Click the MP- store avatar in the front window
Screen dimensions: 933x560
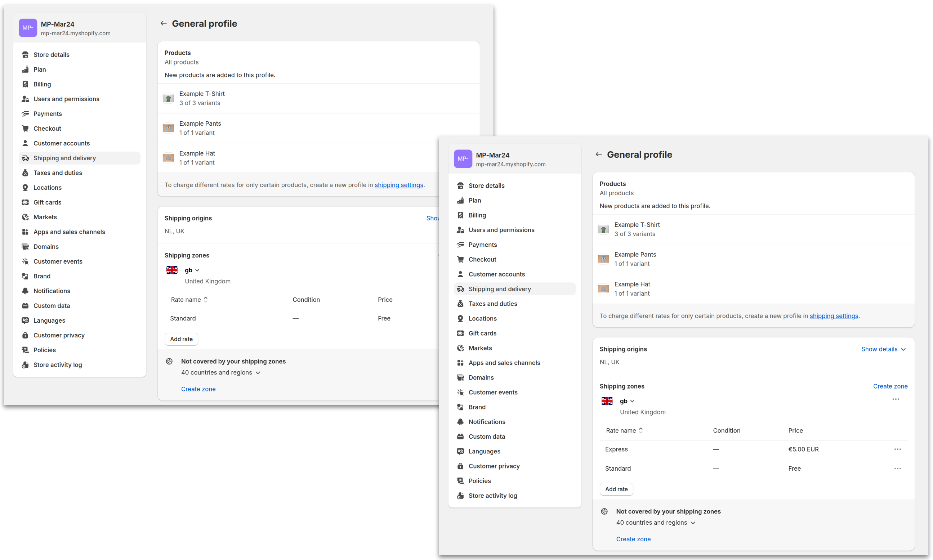click(463, 159)
